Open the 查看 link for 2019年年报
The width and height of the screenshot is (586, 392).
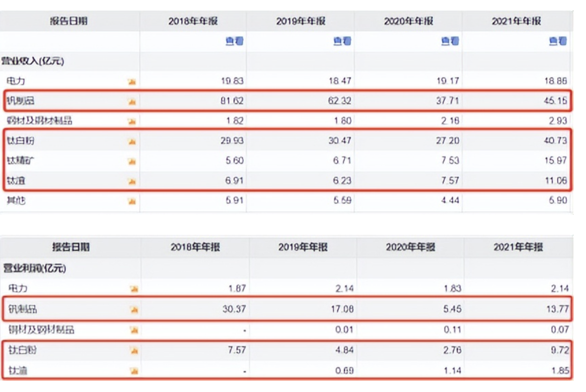tap(342, 42)
